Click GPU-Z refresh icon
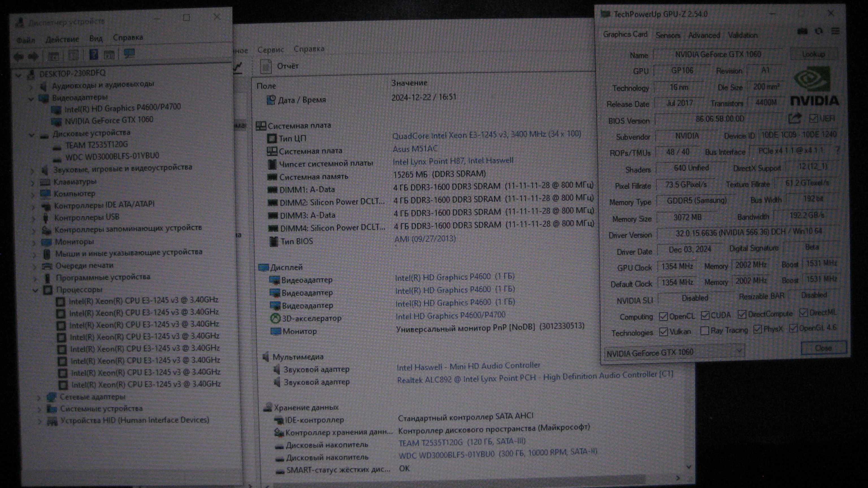Viewport: 868px width, 488px height. click(x=819, y=31)
